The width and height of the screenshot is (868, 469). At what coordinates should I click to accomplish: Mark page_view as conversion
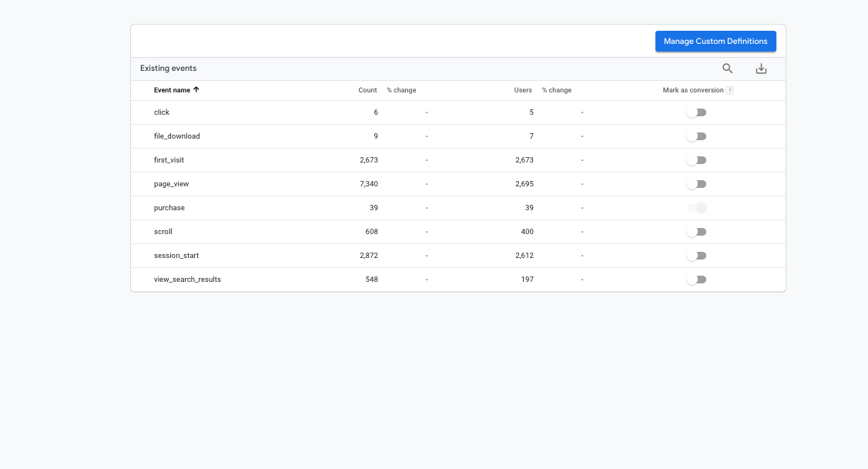tap(696, 184)
